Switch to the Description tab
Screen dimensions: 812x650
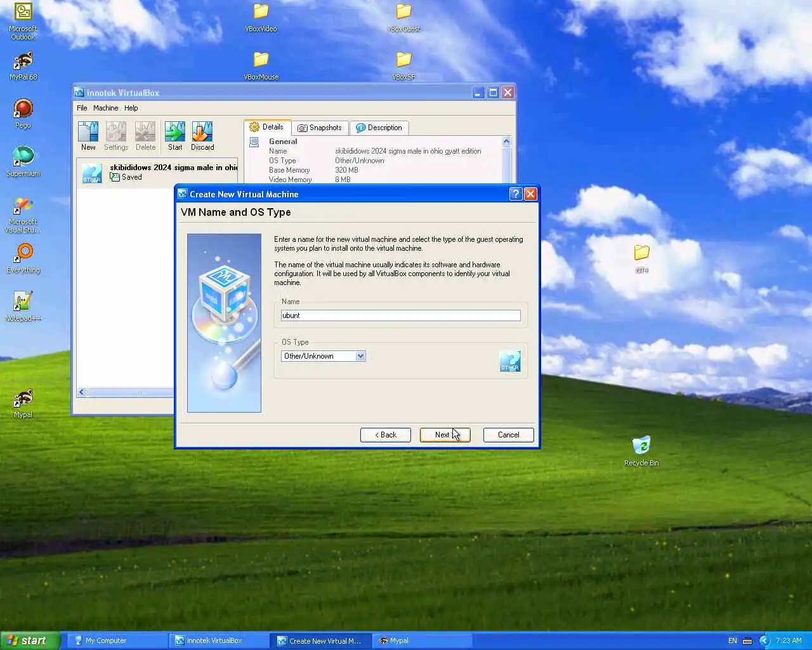point(379,128)
